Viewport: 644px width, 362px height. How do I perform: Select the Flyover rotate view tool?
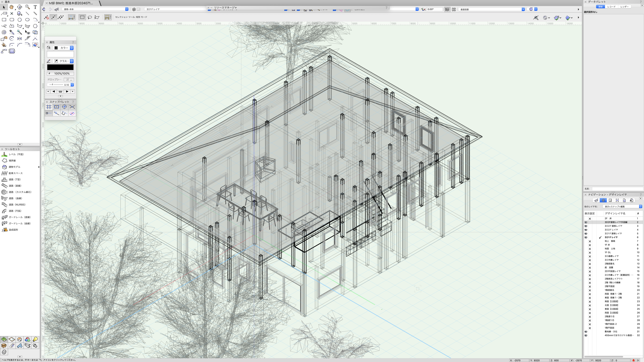19,7
